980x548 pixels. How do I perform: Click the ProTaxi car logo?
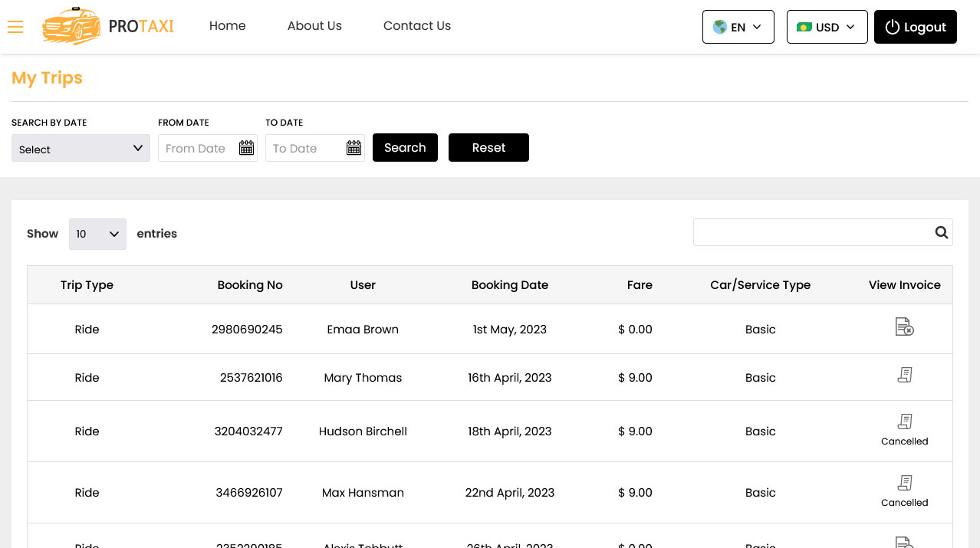(x=71, y=26)
